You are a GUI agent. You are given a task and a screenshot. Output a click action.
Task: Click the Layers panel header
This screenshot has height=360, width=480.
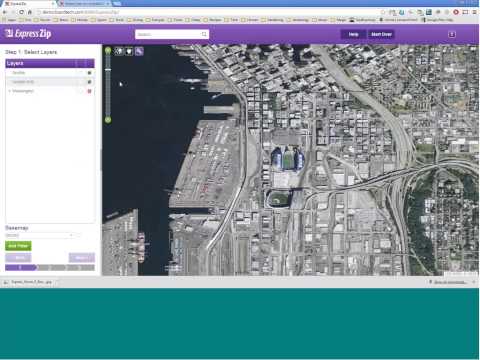click(50, 63)
